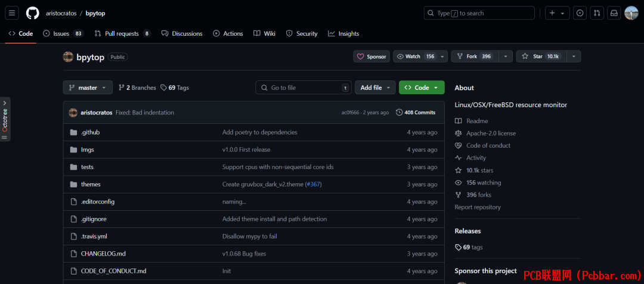Click the folder icon beside Imgs

73,149
